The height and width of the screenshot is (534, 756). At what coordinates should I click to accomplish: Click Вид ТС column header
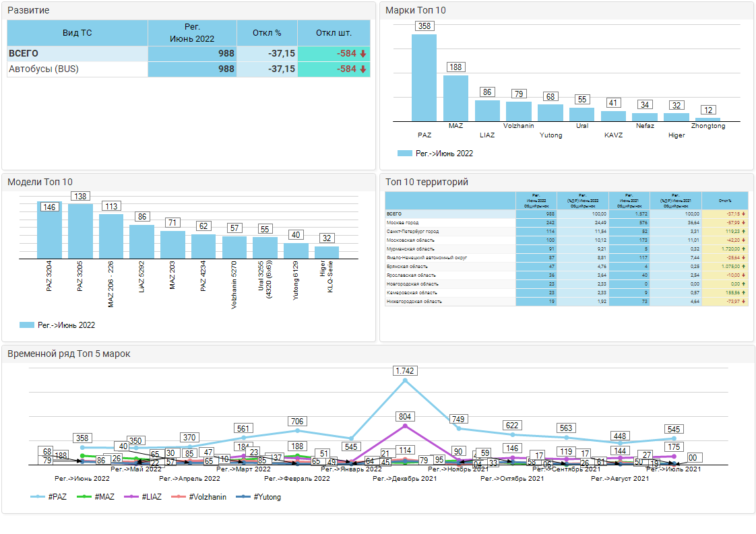point(77,33)
